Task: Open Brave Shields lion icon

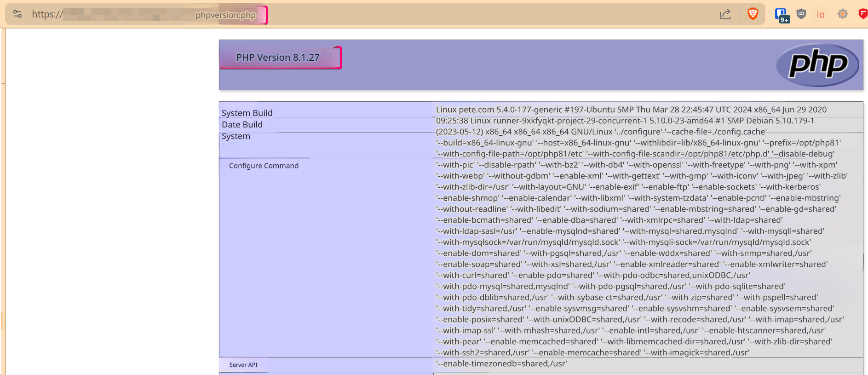Action: tap(753, 14)
